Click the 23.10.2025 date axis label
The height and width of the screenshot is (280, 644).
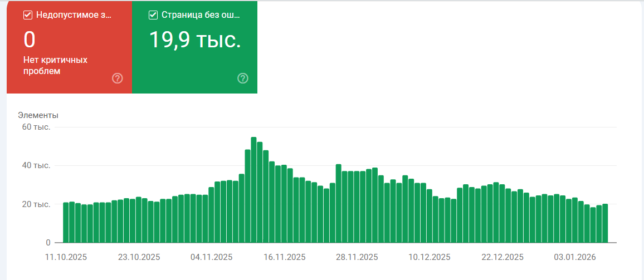(x=139, y=257)
